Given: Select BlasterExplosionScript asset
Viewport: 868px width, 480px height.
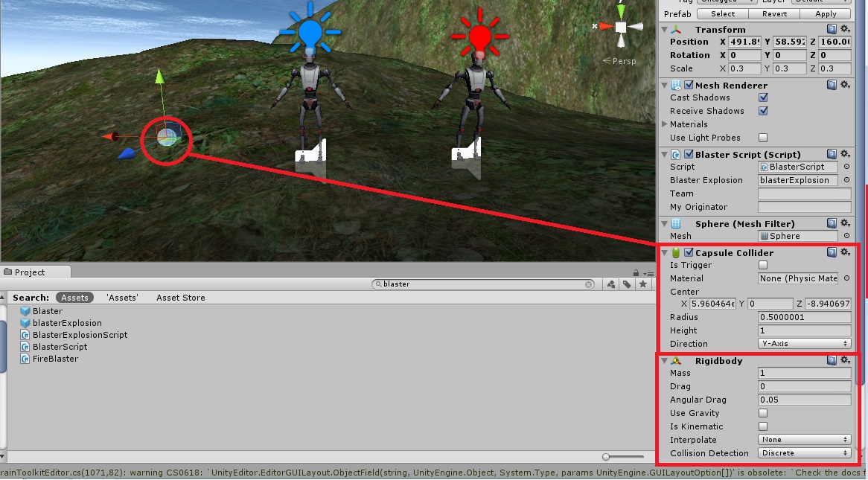Looking at the screenshot, I should 74,335.
